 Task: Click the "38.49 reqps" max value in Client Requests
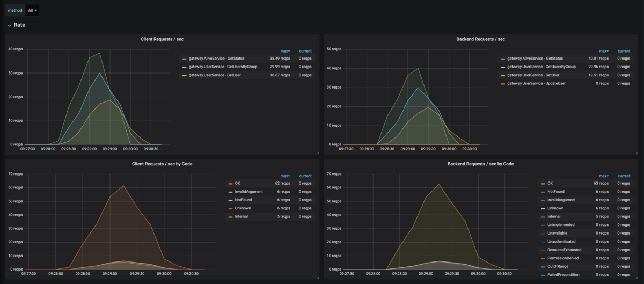(x=280, y=58)
